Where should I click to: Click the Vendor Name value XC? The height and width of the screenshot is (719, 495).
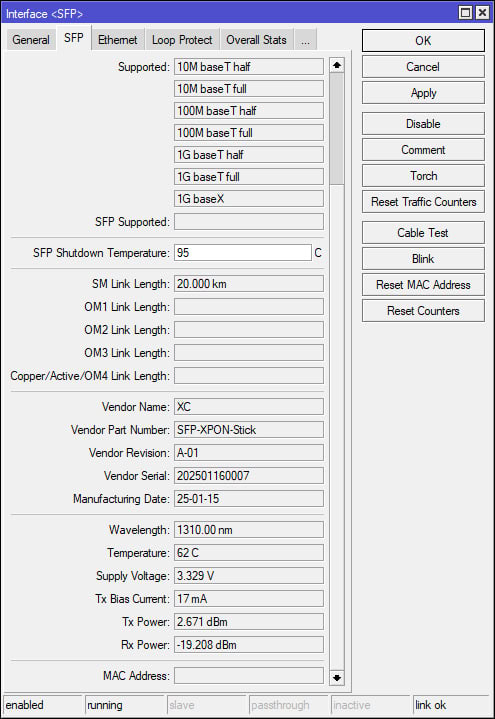(249, 407)
